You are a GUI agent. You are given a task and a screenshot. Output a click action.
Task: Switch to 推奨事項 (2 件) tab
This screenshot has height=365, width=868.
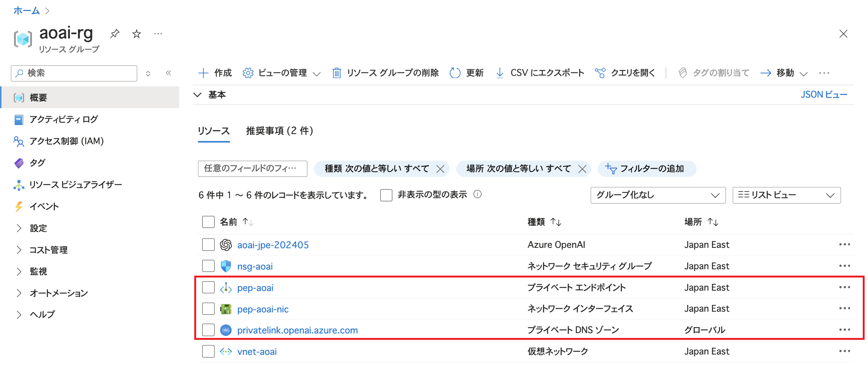[x=279, y=131]
